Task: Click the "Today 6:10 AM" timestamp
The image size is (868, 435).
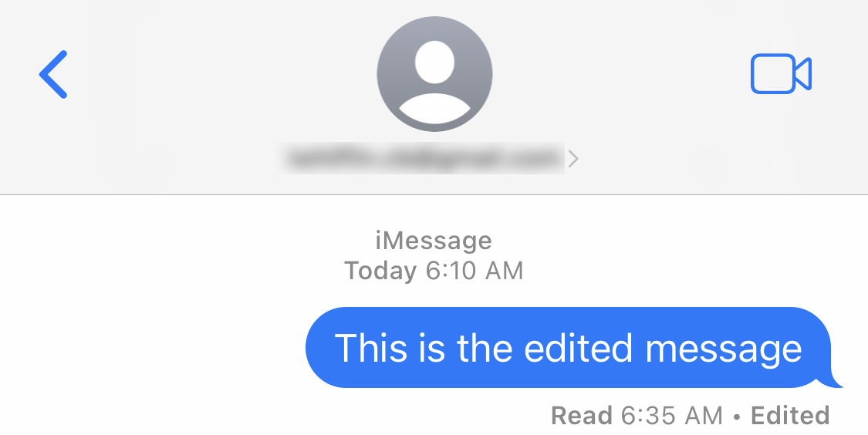Action: 434,271
